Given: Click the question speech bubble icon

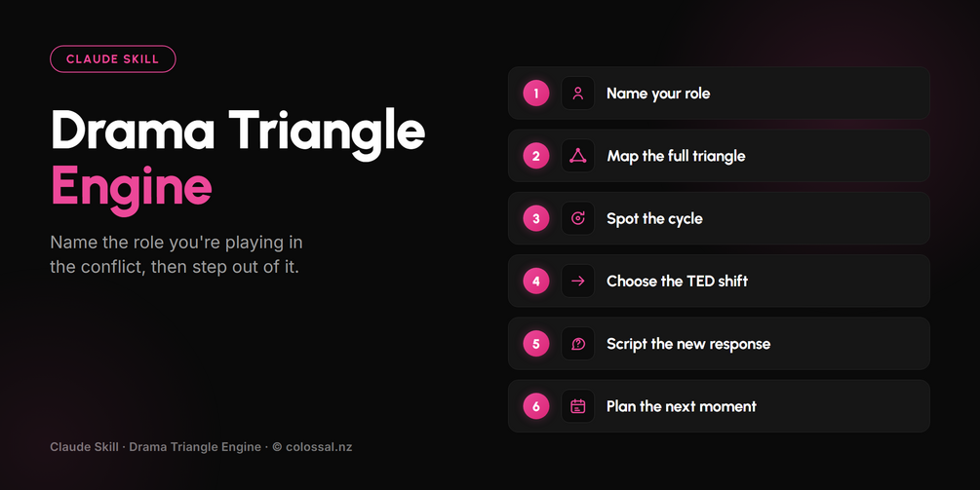Looking at the screenshot, I should (x=577, y=343).
